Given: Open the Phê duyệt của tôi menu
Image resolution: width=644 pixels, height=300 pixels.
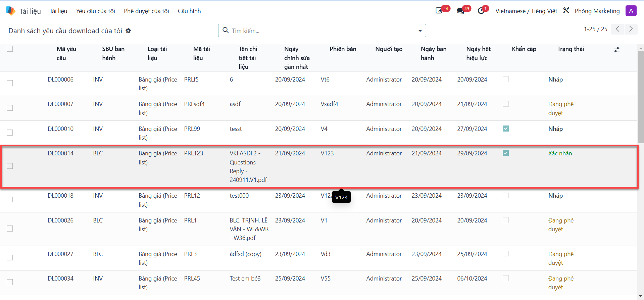Looking at the screenshot, I should coord(146,11).
